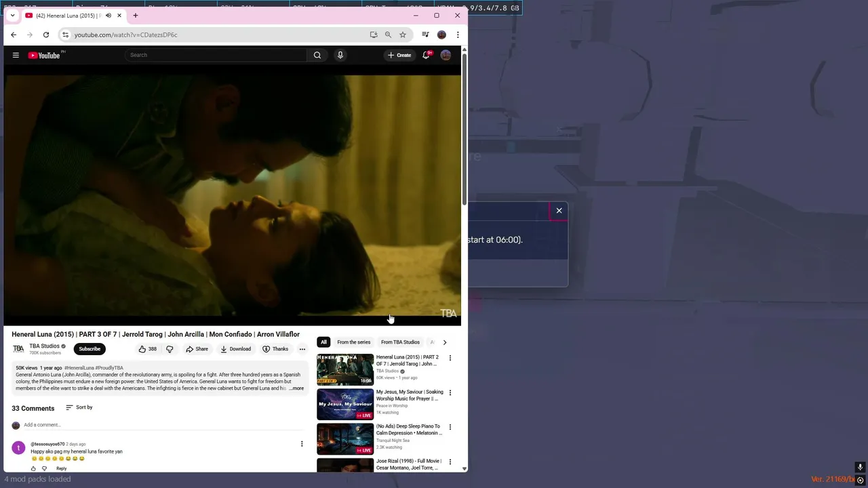Start voice search with the microphone icon
Screen dimensions: 868x488
click(340, 55)
